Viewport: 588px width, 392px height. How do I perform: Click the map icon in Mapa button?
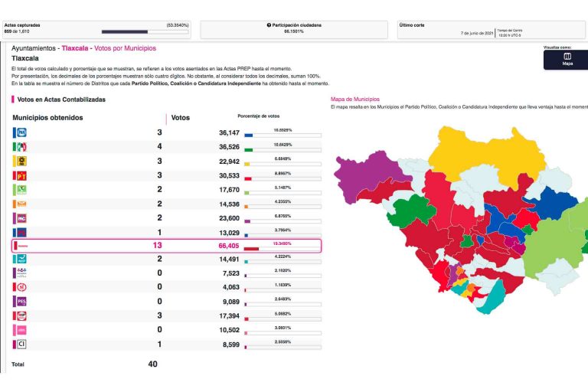click(567, 57)
